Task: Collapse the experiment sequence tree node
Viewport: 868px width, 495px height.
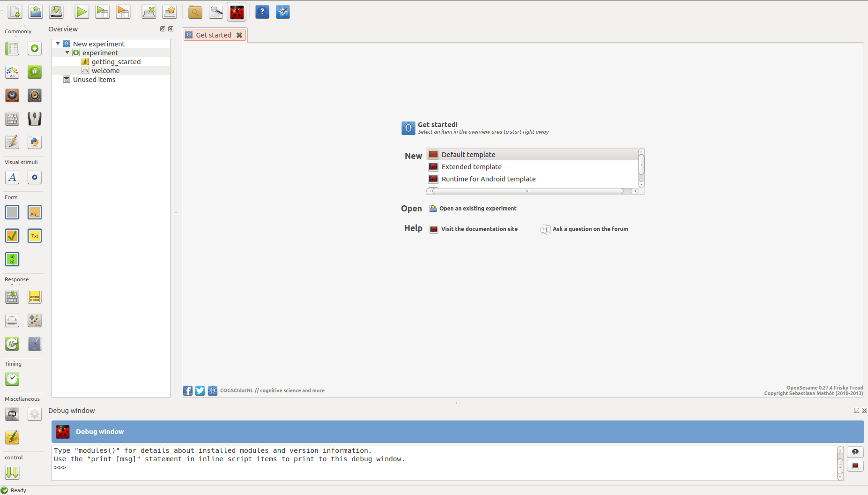Action: (67, 52)
